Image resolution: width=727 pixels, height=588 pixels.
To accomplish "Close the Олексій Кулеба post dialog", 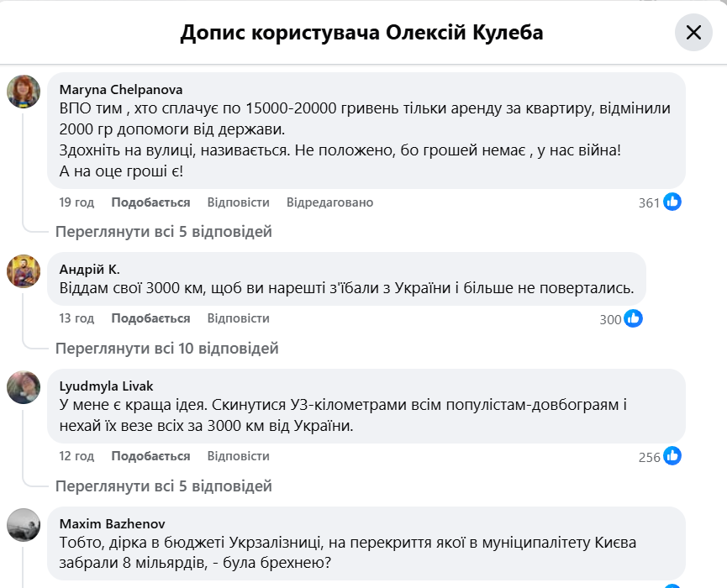I will (693, 33).
